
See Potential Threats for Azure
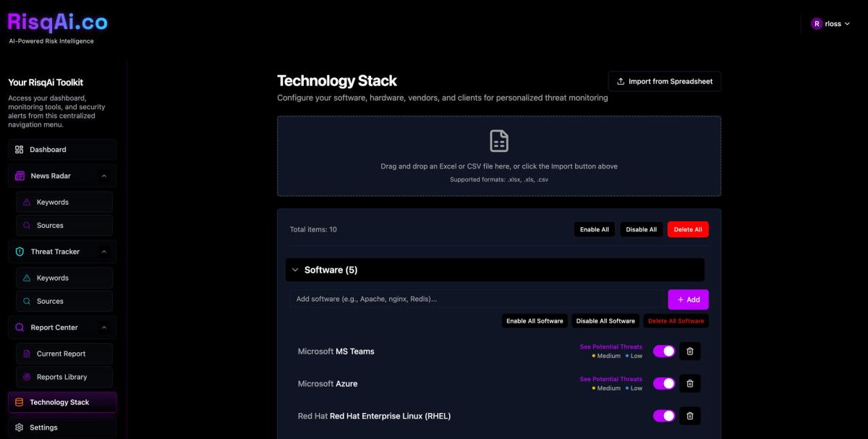611,379
